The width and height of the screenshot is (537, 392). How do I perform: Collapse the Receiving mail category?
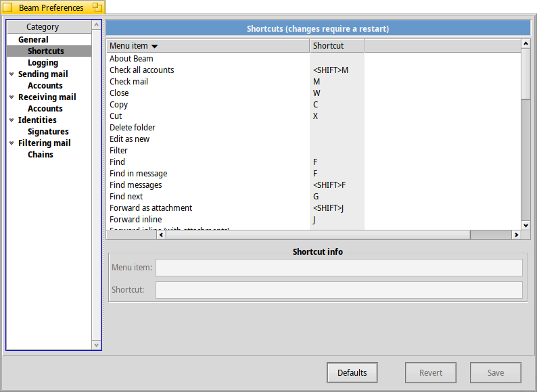[11, 97]
